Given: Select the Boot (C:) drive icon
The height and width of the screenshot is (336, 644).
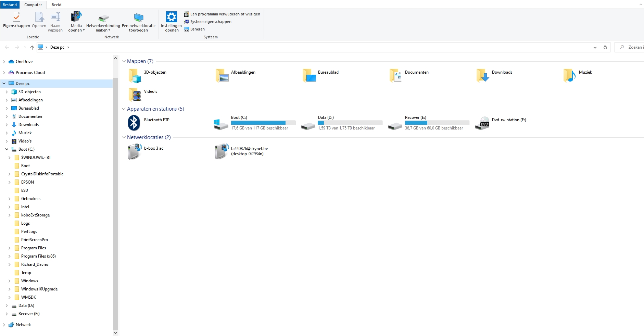Looking at the screenshot, I should pyautogui.click(x=221, y=123).
